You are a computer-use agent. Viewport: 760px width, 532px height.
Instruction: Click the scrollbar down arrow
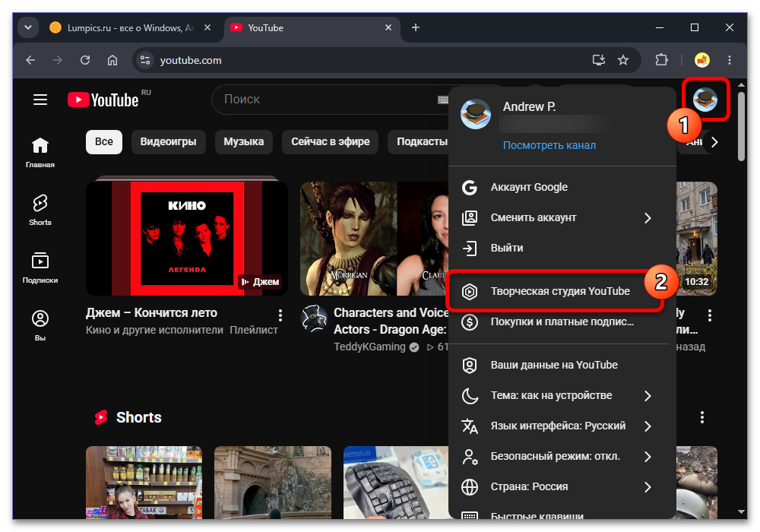click(741, 511)
